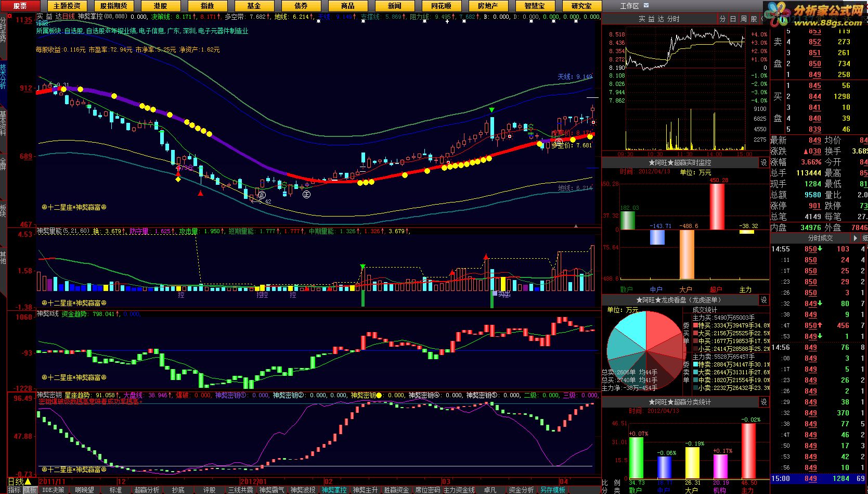Screen dimensions: 868x494
Task: Switch mini chart to 分 period
Action: point(722,19)
